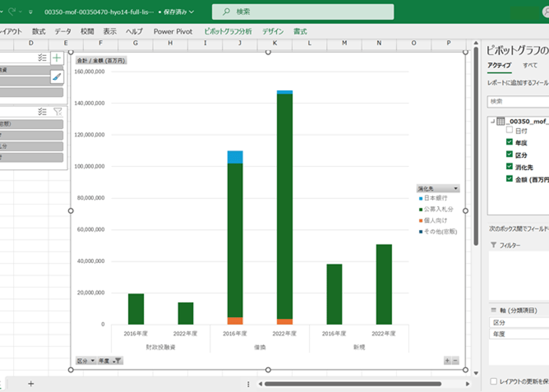Expand the entire field with chart plus button
The image size is (549, 392).
click(447, 361)
